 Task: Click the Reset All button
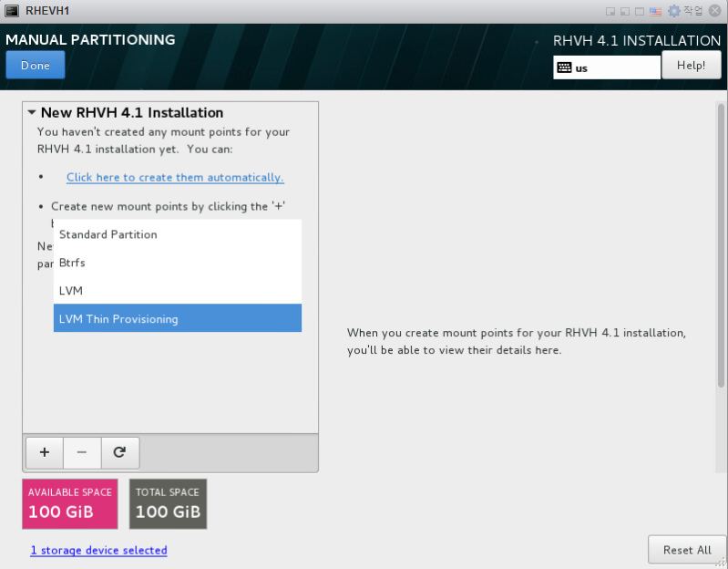[687, 550]
